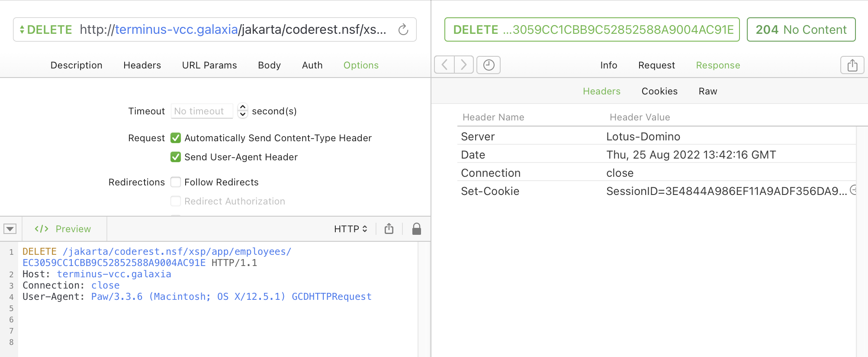
Task: Click the export icon in preview bar
Action: click(389, 229)
